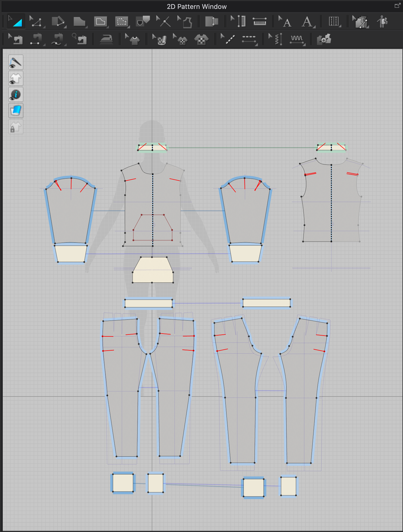The width and height of the screenshot is (403, 532).
Task: Select the Show Sewing magnifier sewing machine tool
Action: [x=79, y=39]
